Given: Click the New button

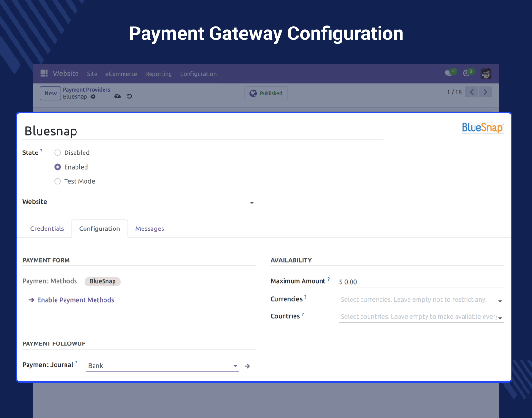Looking at the screenshot, I should 50,93.
